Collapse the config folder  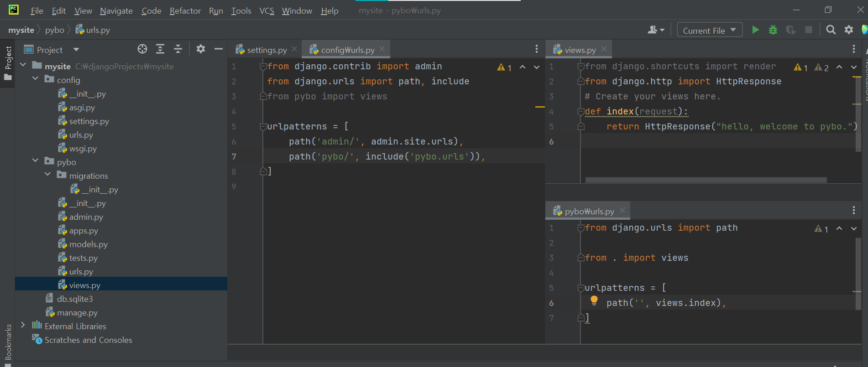tap(36, 79)
